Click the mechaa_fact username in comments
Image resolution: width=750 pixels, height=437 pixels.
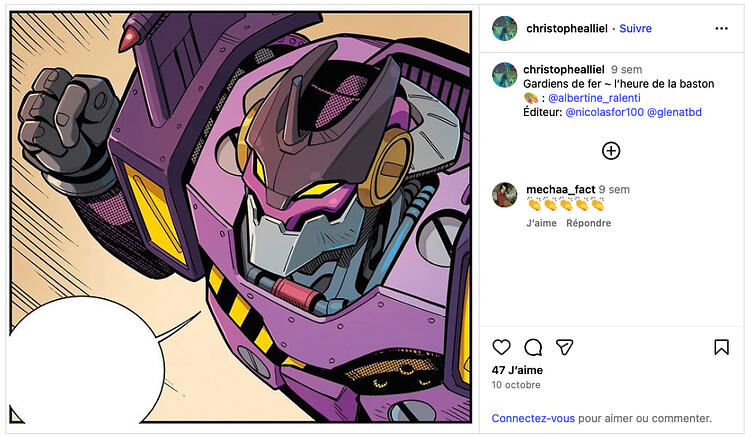pyautogui.click(x=560, y=189)
